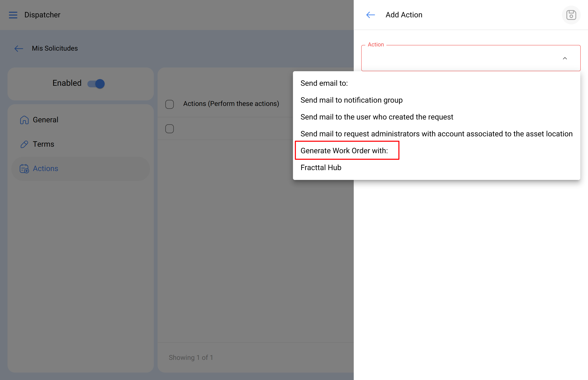The height and width of the screenshot is (380, 588).
Task: Click inside the Action input field
Action: click(457, 59)
